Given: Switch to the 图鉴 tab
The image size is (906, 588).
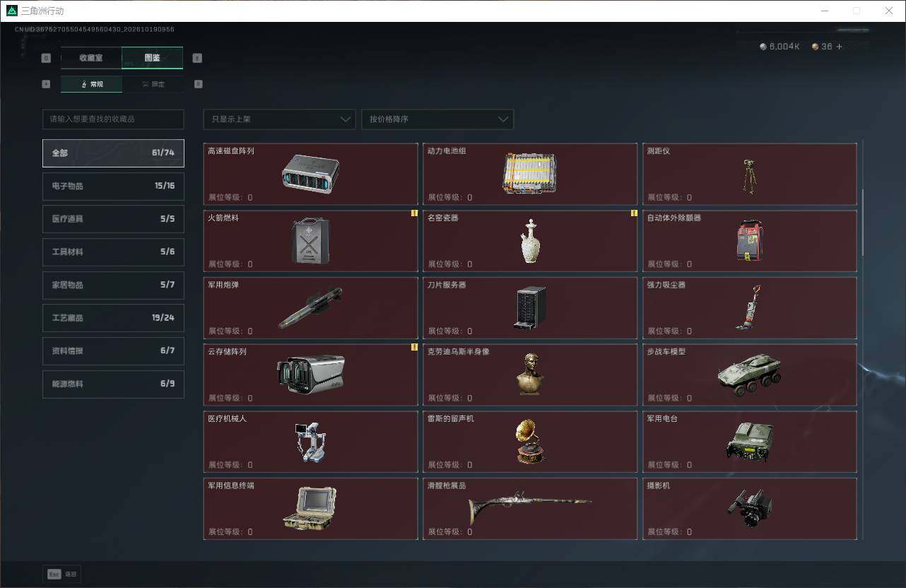Looking at the screenshot, I should tap(153, 58).
